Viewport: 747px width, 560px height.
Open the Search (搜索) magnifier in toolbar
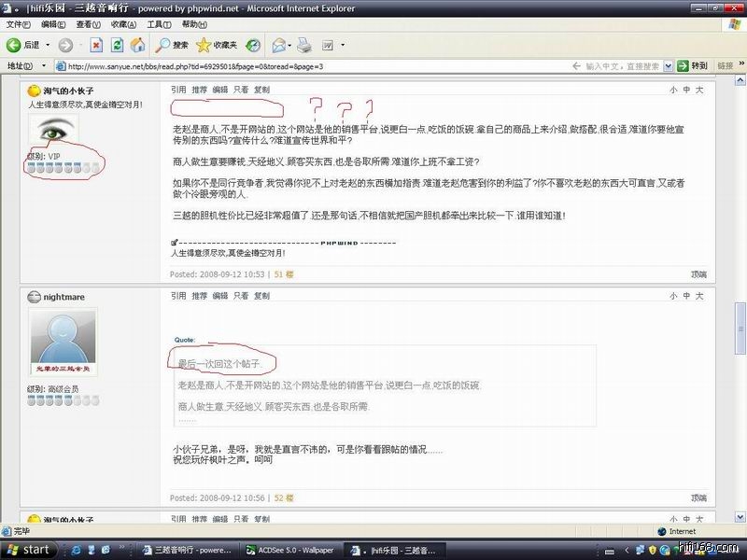click(x=173, y=45)
